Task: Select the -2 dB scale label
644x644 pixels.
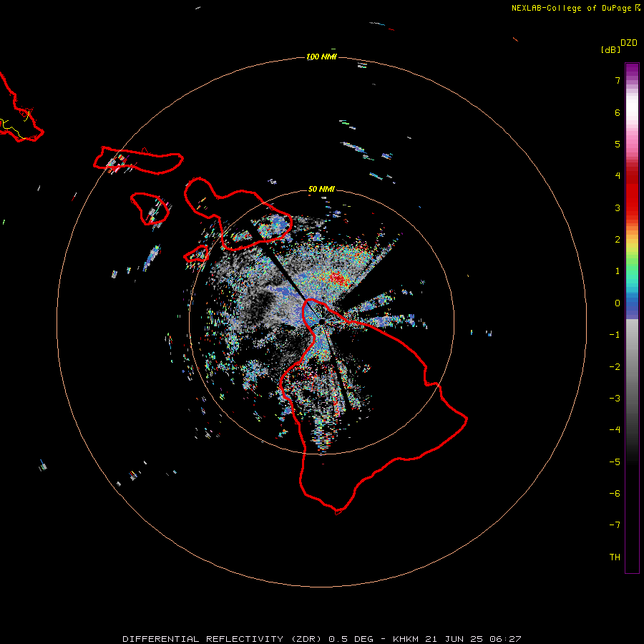Action: tap(615, 367)
